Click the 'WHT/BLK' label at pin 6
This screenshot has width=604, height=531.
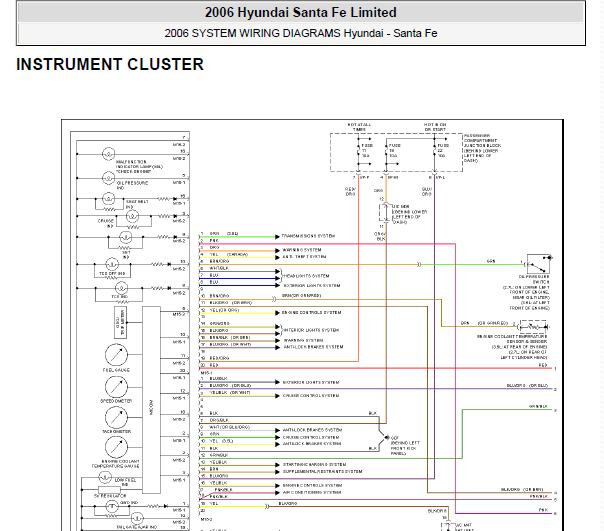[219, 268]
